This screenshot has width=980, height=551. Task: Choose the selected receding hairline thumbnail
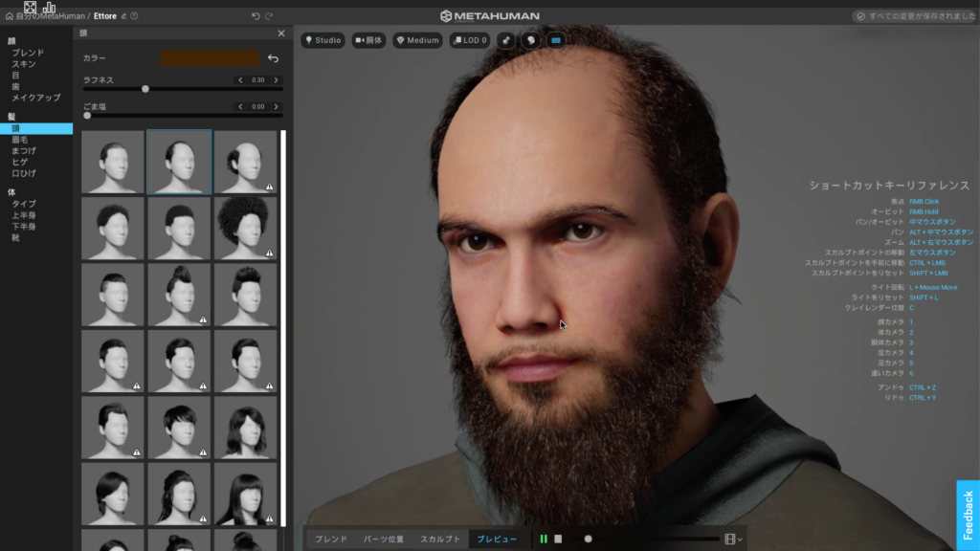pyautogui.click(x=179, y=162)
